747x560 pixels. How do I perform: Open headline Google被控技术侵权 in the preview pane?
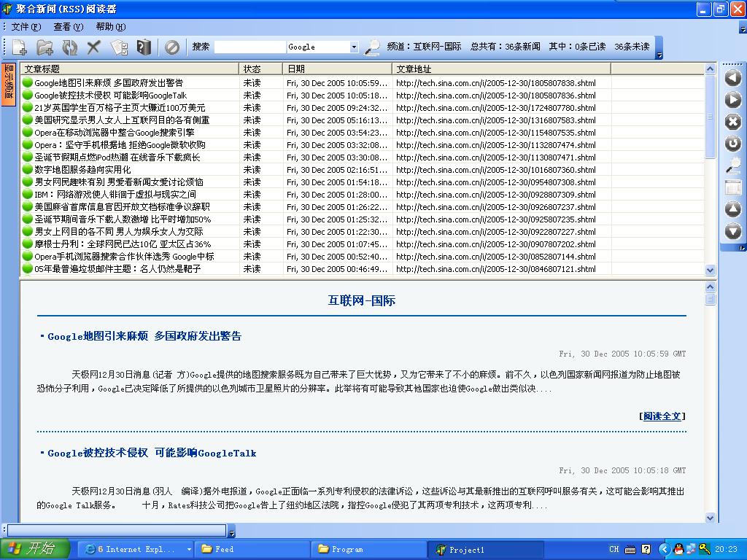click(152, 453)
